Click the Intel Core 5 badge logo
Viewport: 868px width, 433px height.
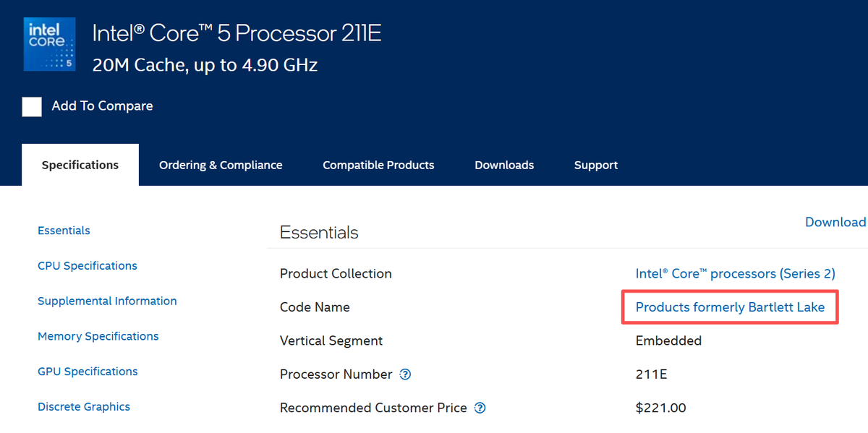pos(49,46)
